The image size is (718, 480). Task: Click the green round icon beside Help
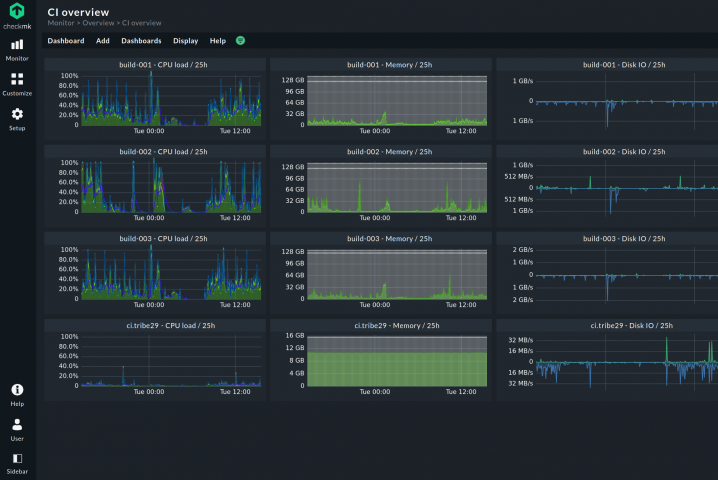(x=241, y=41)
